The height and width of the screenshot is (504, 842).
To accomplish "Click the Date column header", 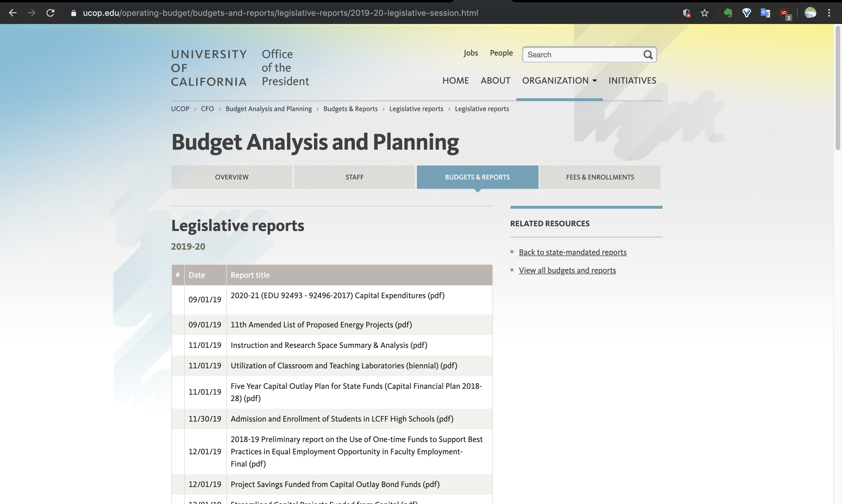I will point(205,275).
